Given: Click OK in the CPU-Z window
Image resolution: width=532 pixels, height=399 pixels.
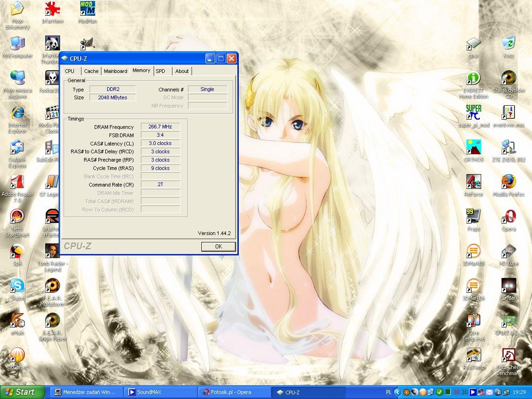Looking at the screenshot, I should click(218, 247).
